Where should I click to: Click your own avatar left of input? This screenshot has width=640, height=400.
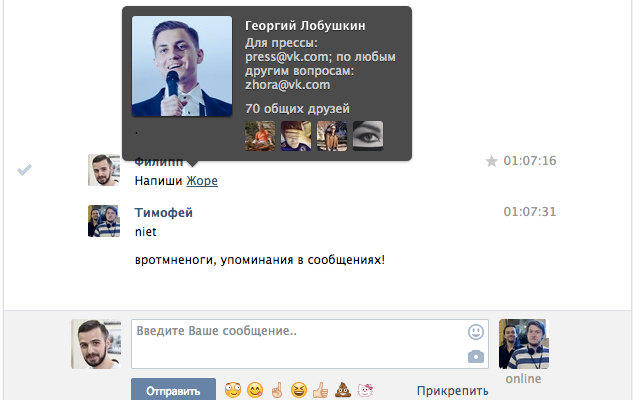[96, 344]
